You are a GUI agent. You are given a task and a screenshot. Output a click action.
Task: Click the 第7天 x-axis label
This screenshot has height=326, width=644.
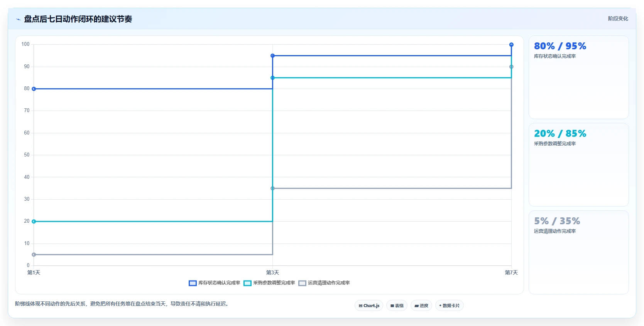click(511, 273)
